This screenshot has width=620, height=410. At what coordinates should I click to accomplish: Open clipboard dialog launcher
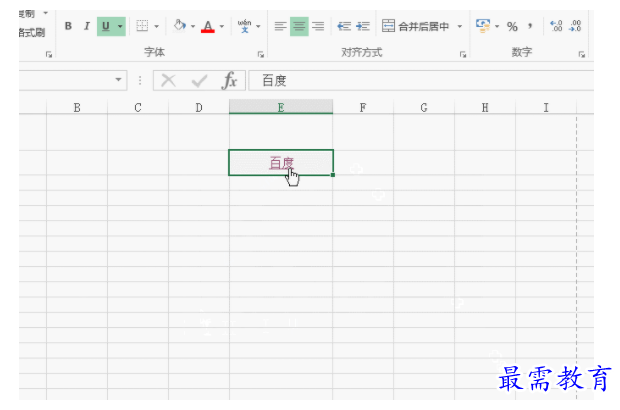coord(49,54)
